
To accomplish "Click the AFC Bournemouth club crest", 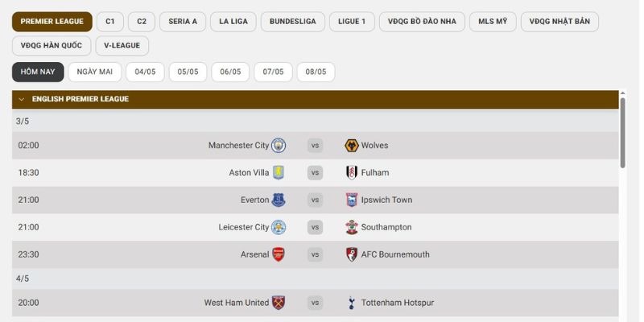I will tap(352, 254).
